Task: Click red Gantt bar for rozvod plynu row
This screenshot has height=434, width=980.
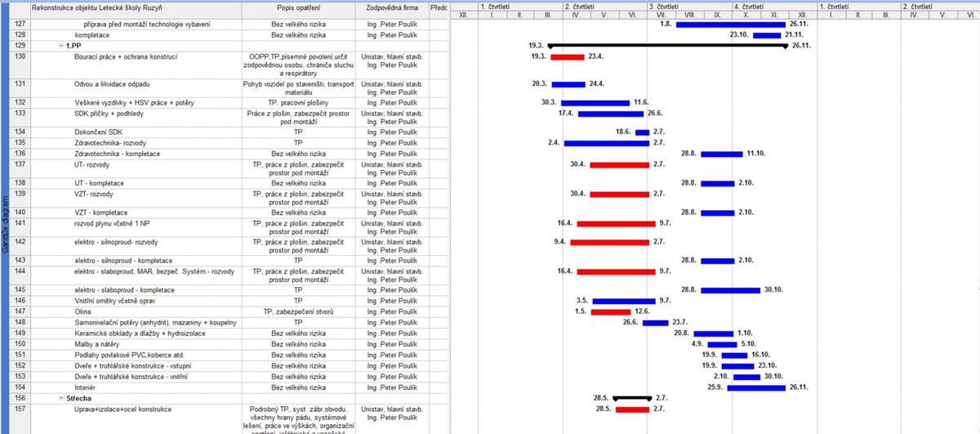Action: (x=617, y=223)
